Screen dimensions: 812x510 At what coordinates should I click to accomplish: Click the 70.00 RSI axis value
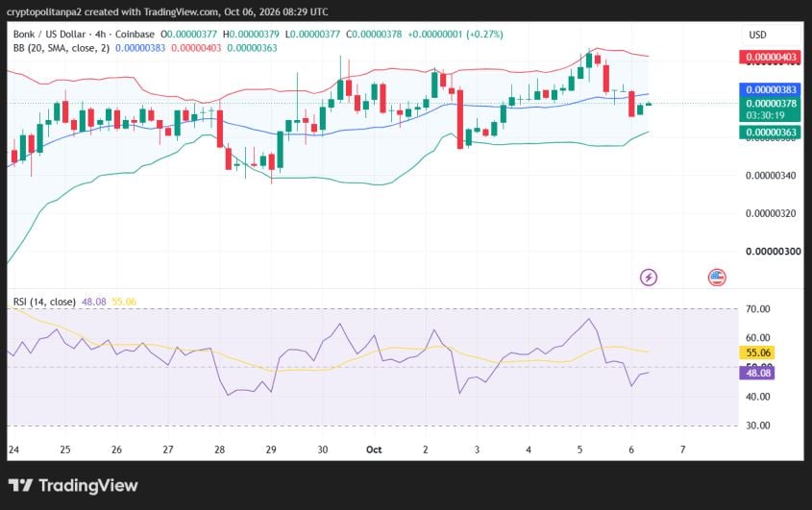click(x=757, y=309)
